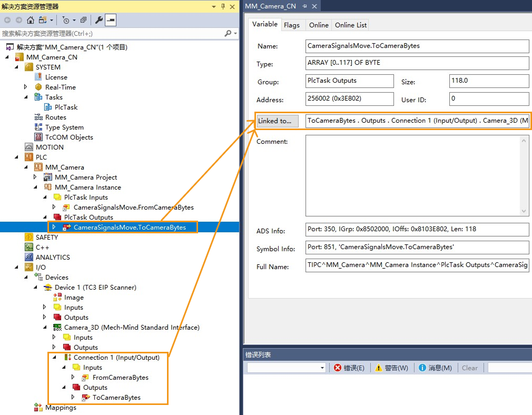
Task: Click the Back navigation arrow in Solution Explorer
Action: point(7,20)
